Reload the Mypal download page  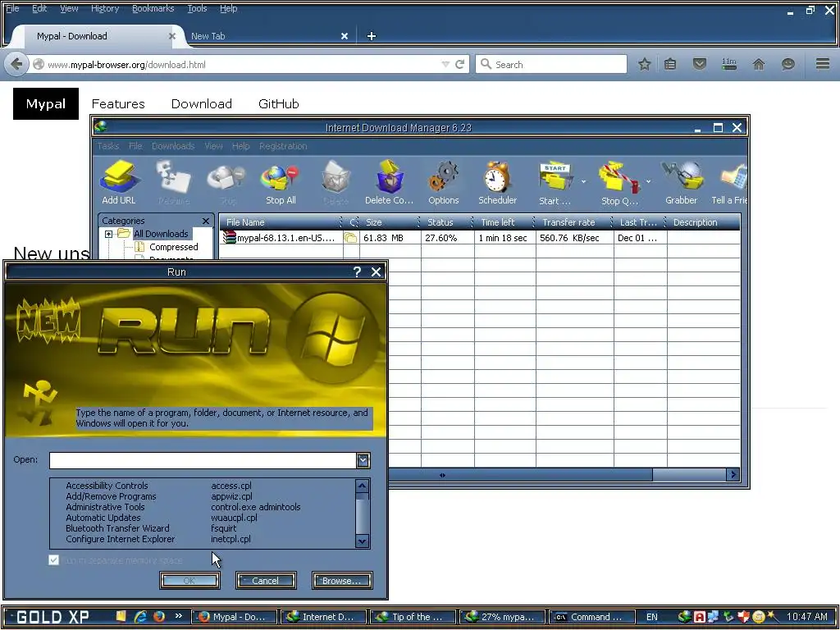tap(459, 64)
